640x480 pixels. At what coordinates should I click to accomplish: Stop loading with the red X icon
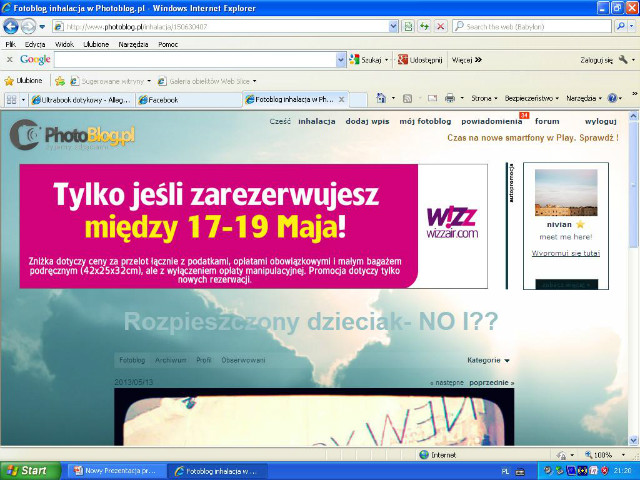click(x=440, y=27)
